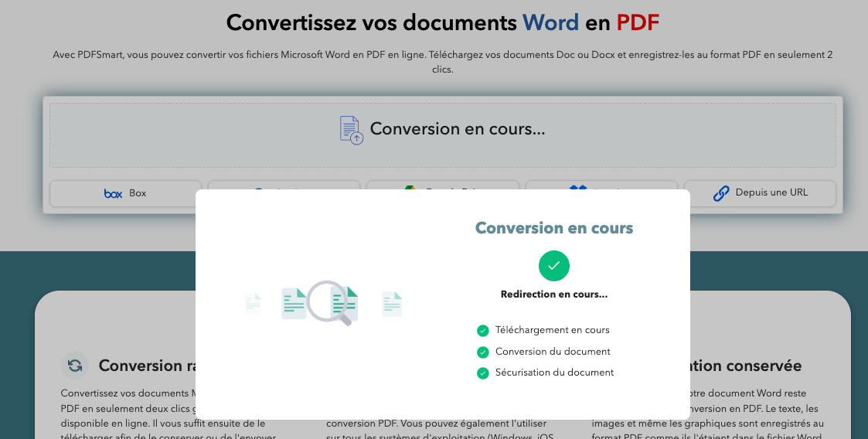Click the Box logo icon
Viewport: 868px width, 439px height.
tap(113, 193)
